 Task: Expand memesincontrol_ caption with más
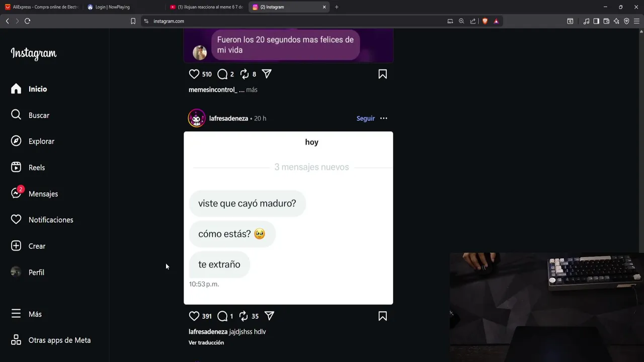point(252,89)
